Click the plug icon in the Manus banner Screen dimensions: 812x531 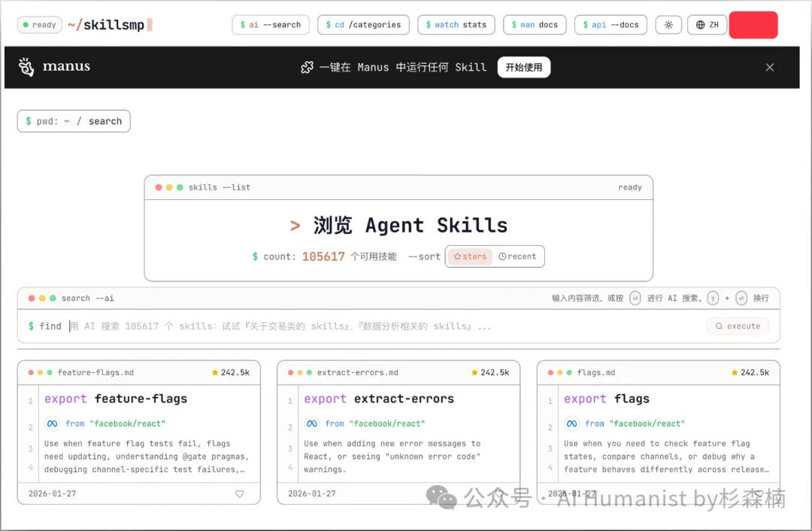click(308, 67)
